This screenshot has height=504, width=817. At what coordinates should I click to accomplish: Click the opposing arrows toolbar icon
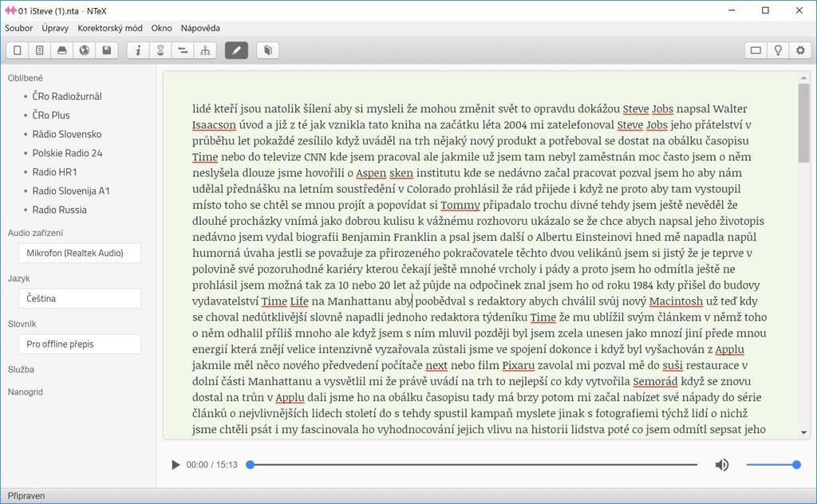(183, 50)
